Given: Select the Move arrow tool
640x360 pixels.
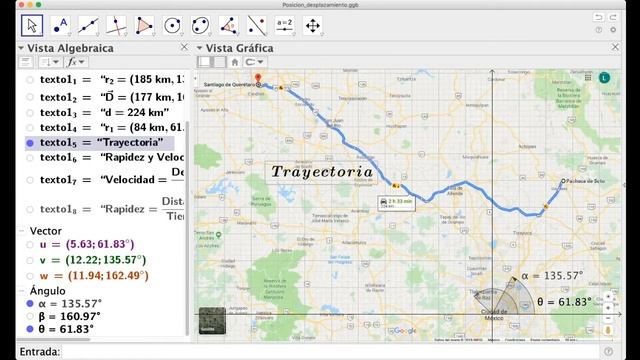Looking at the screenshot, I should pos(32,26).
